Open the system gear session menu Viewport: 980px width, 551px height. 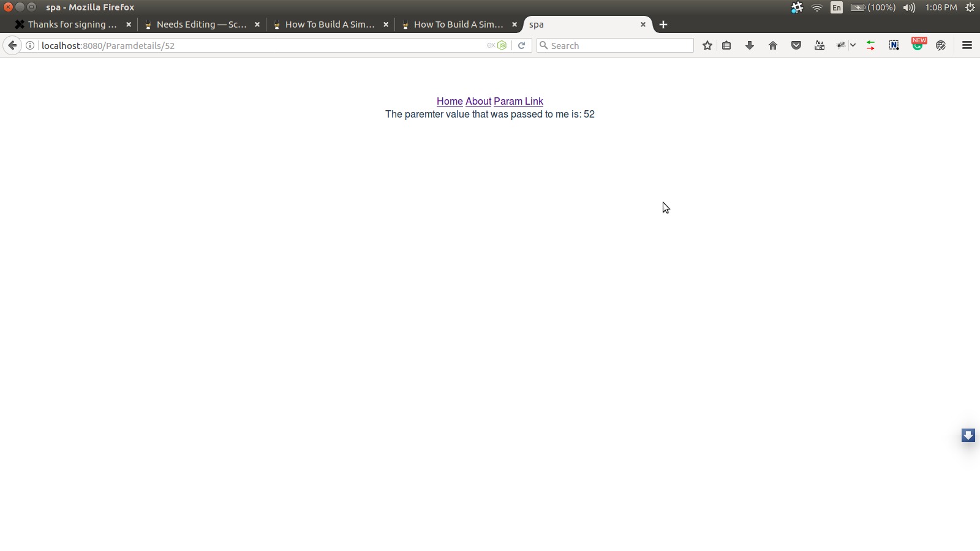point(970,7)
